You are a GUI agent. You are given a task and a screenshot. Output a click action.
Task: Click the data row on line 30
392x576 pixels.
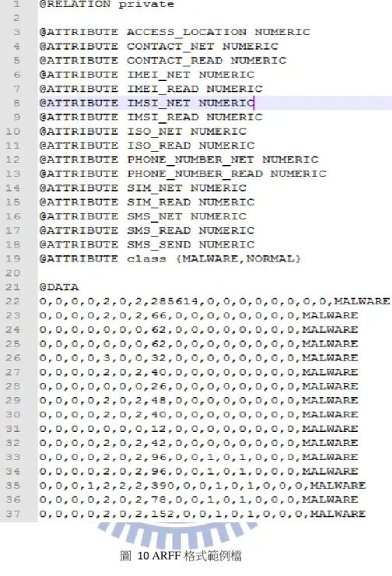pyautogui.click(x=198, y=415)
